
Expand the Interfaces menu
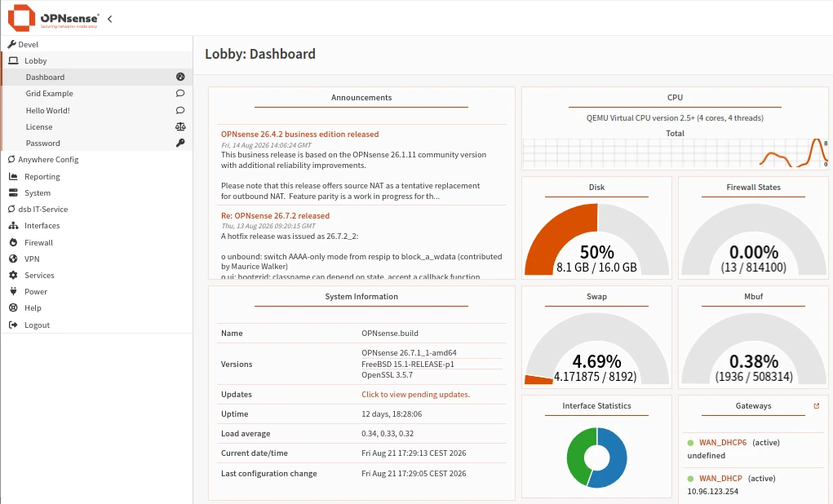point(97,226)
